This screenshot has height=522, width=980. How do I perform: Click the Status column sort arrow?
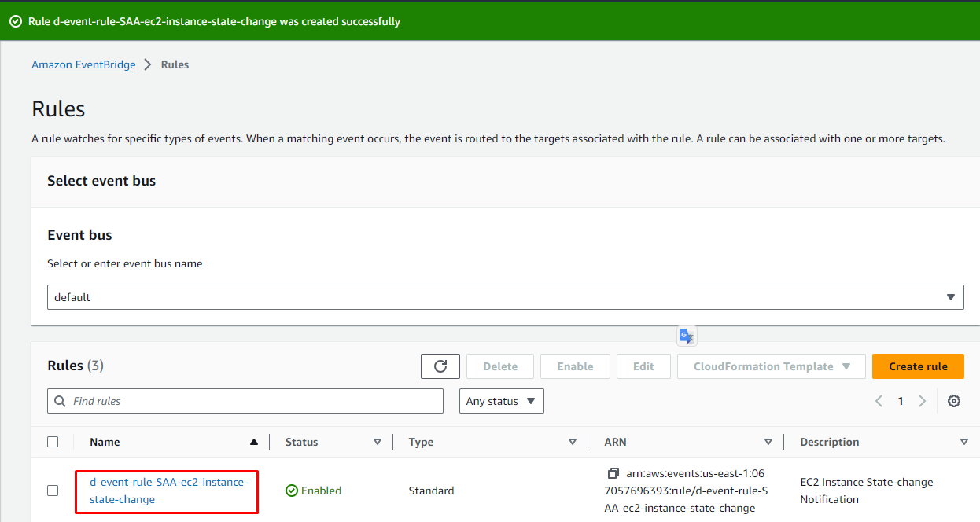point(377,442)
